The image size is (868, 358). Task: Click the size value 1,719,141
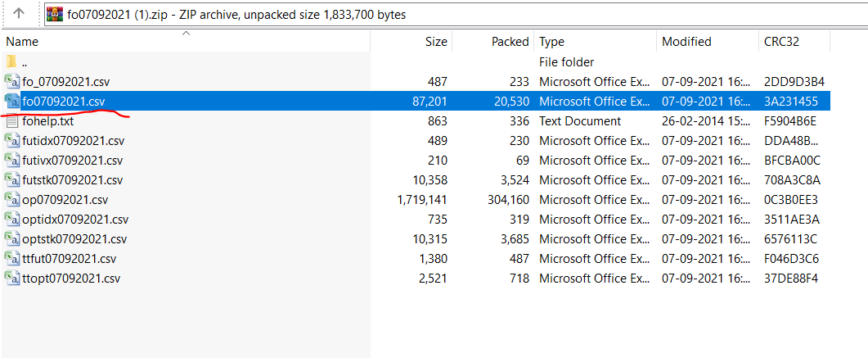point(422,200)
